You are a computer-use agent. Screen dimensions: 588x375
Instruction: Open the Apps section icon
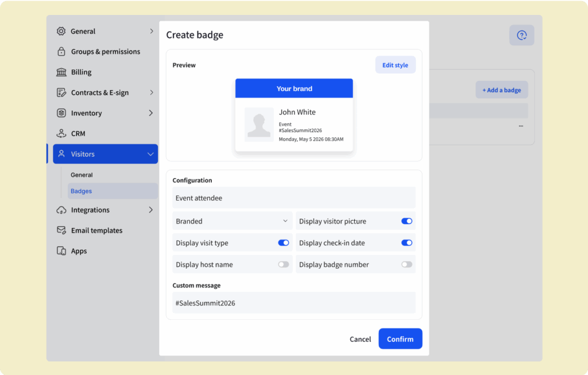point(61,251)
